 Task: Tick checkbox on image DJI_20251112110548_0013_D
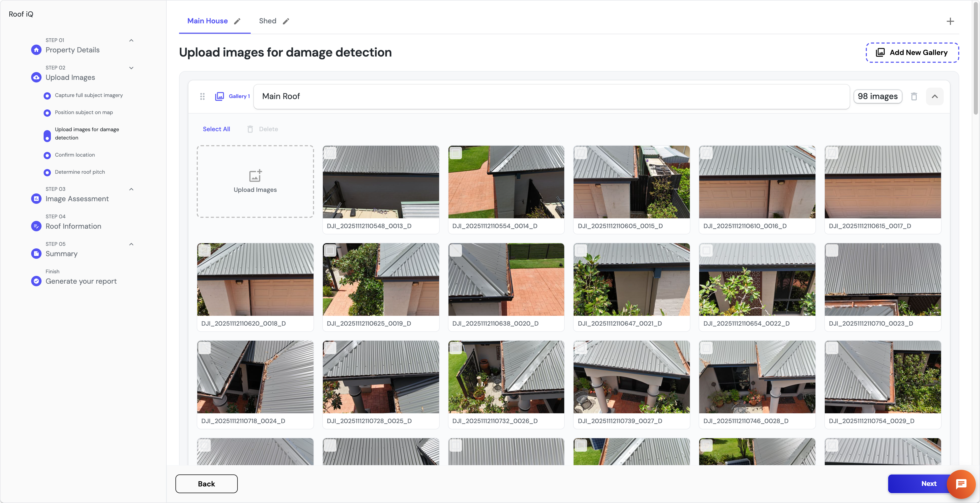tap(330, 153)
